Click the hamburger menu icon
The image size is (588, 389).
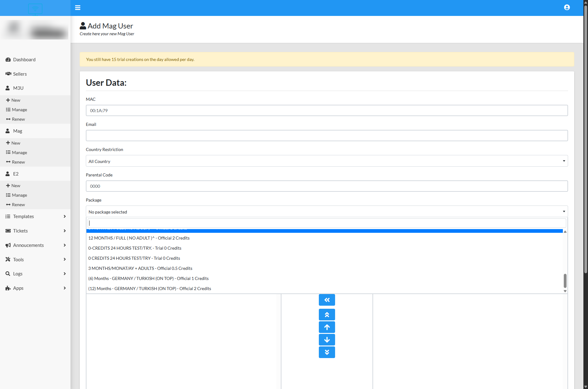[78, 8]
